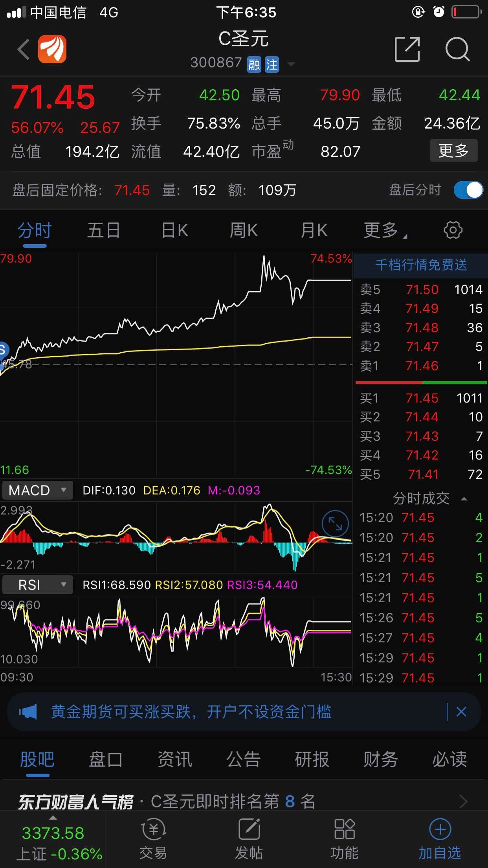Viewport: 488px width, 868px height.
Task: Open the RSI indicator dropdown
Action: coord(37,585)
